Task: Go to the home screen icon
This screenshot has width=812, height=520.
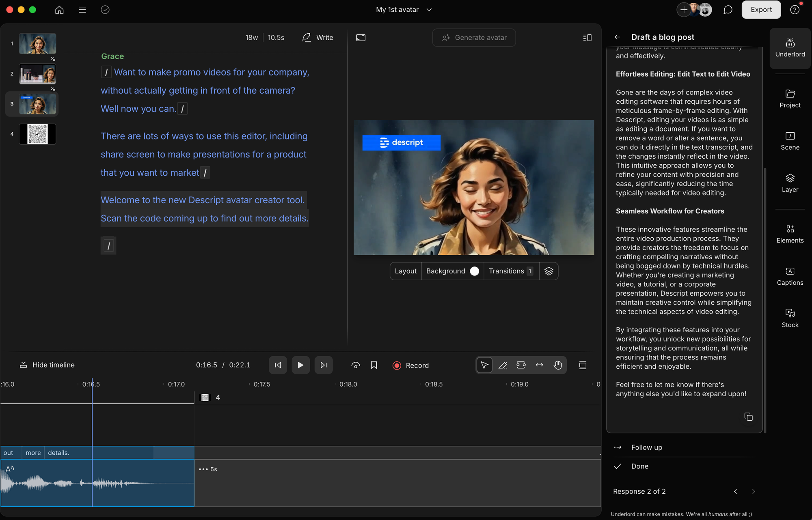Action: (x=59, y=10)
